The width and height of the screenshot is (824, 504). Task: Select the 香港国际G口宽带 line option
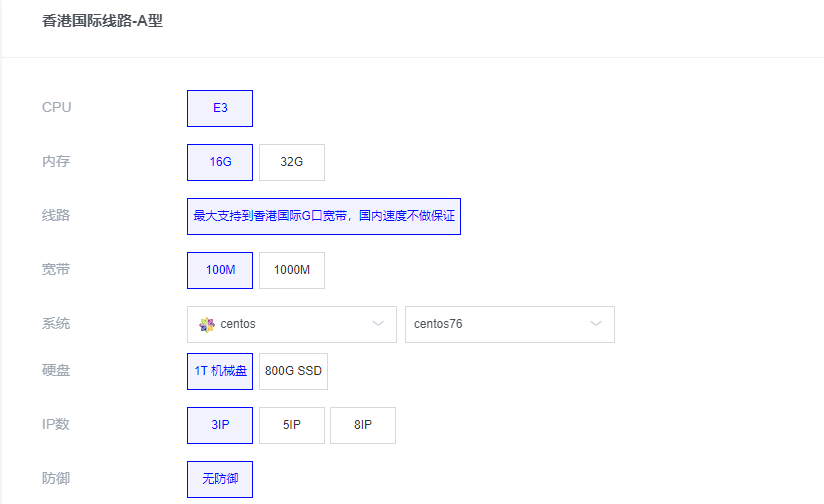pos(323,216)
